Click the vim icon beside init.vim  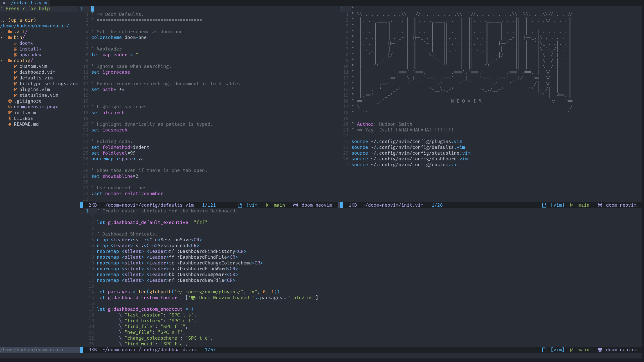(10, 113)
